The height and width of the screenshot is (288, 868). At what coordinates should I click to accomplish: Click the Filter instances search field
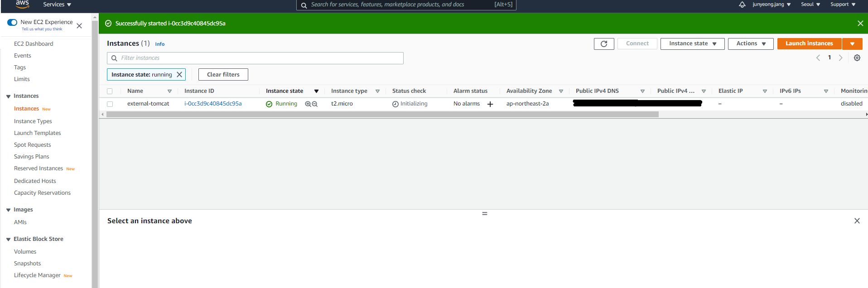coord(255,58)
